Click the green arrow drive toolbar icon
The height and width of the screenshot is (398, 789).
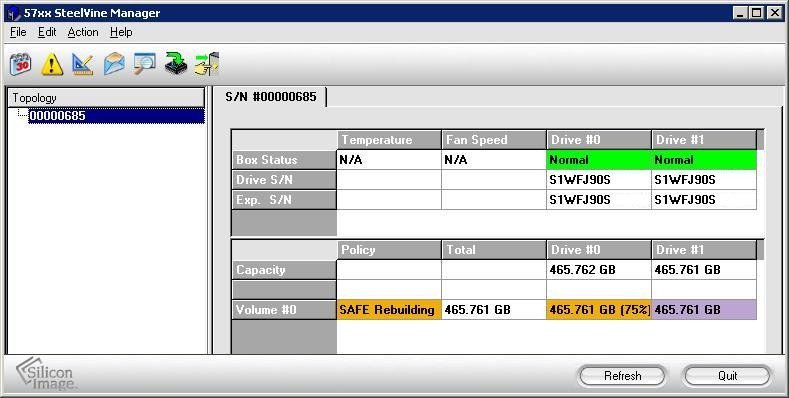coord(176,64)
